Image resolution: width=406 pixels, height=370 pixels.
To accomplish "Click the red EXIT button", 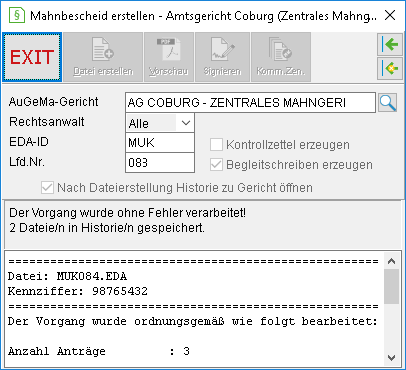I will 32,57.
